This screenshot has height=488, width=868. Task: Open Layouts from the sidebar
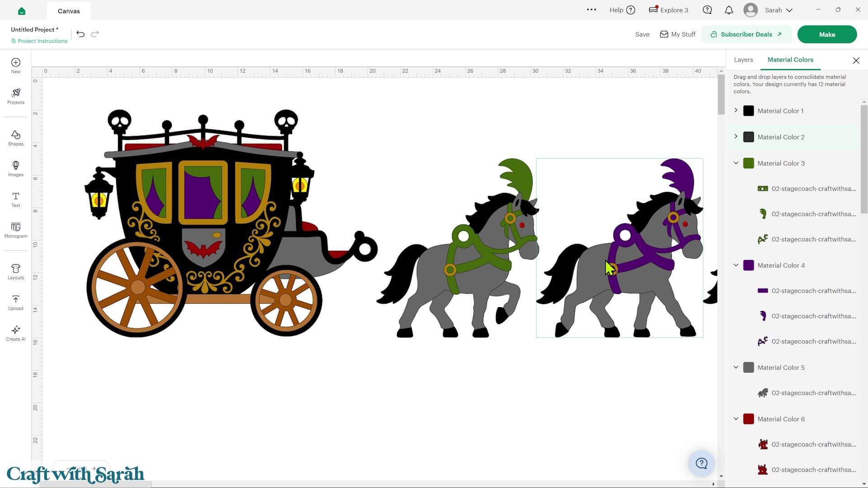(x=15, y=272)
